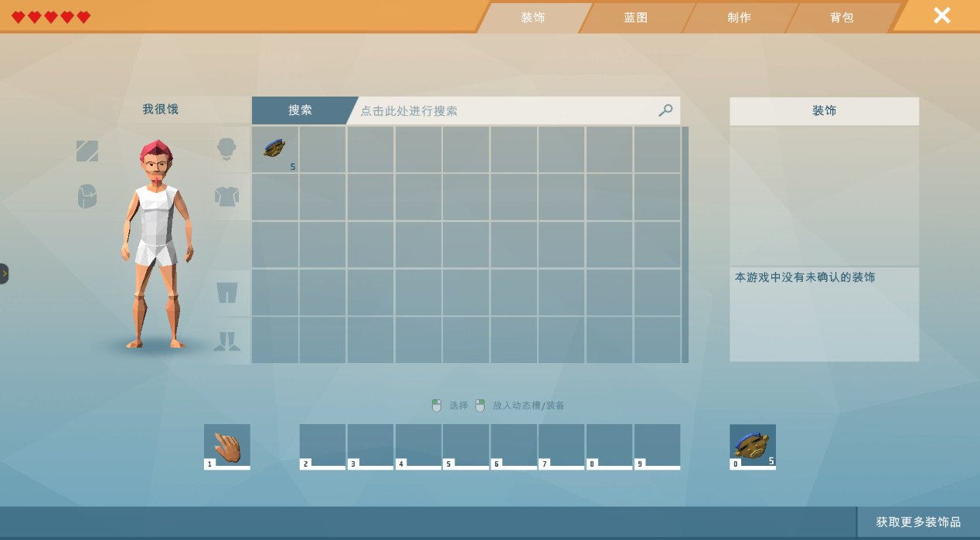980x540 pixels.
Task: Select empty hotbar slot 5
Action: tap(465, 446)
